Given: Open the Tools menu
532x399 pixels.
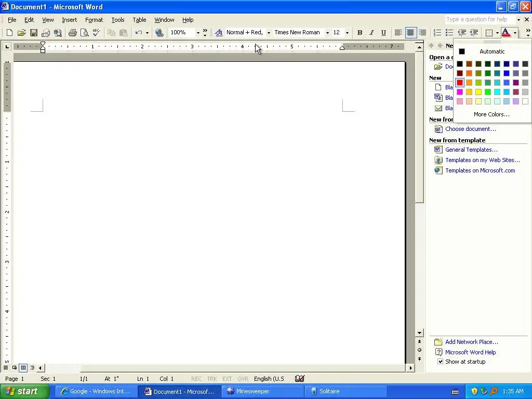Looking at the screenshot, I should click(118, 20).
